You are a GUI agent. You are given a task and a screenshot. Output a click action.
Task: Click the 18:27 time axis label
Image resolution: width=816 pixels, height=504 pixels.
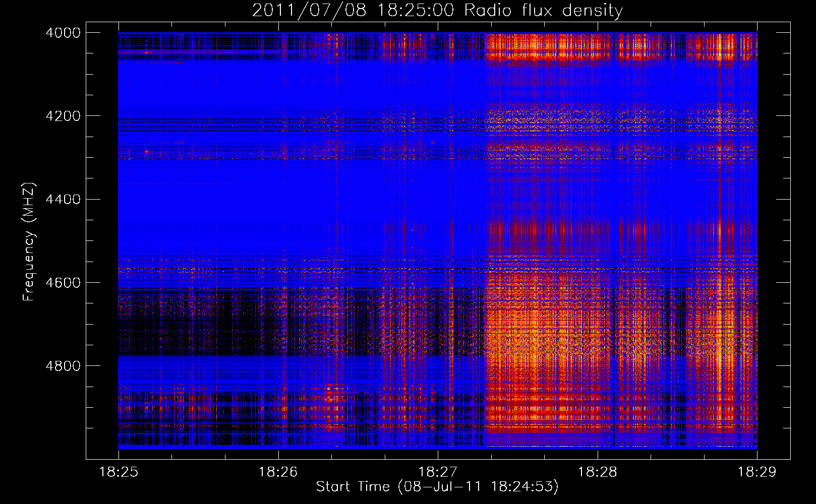pos(438,472)
